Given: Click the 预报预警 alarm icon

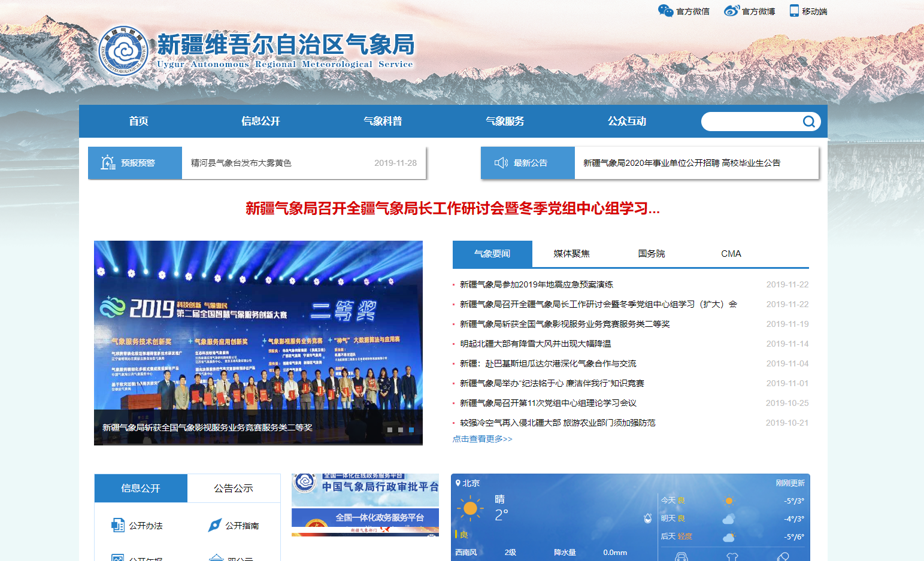Looking at the screenshot, I should [x=108, y=162].
